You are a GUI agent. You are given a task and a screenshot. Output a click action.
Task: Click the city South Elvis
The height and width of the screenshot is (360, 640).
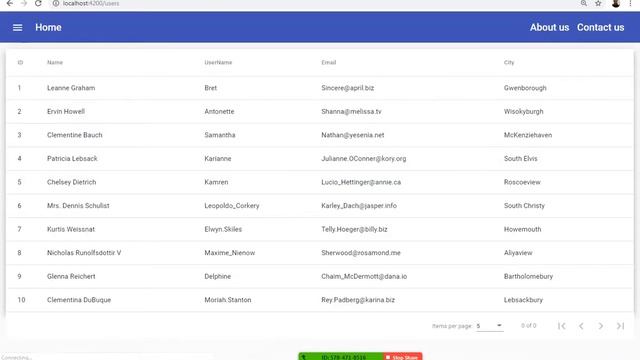pos(520,158)
